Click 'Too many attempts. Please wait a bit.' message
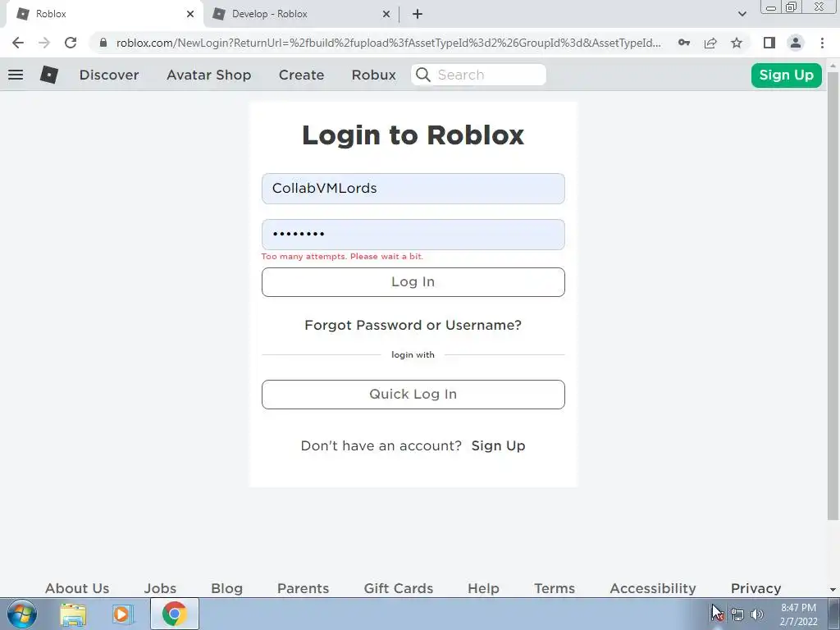The image size is (840, 630). [x=342, y=257]
